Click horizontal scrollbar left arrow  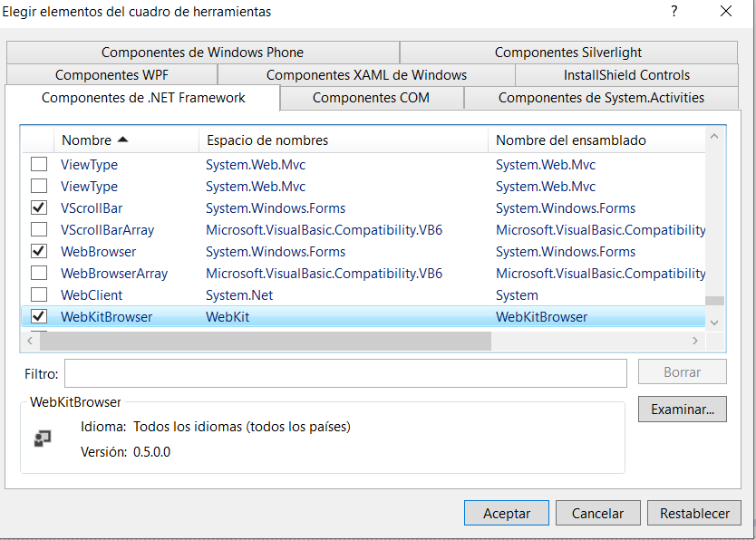click(x=30, y=341)
